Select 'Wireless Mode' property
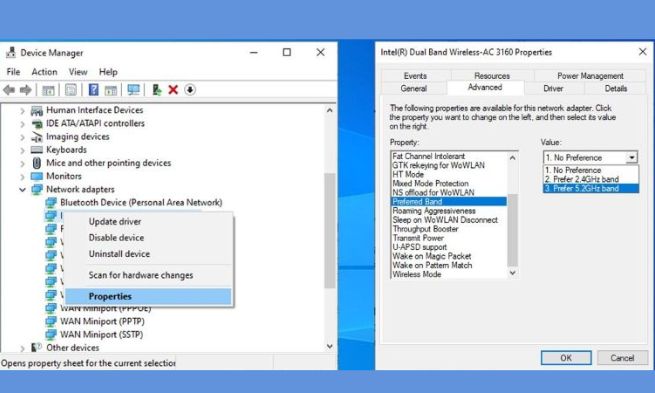The image size is (655, 393). (x=417, y=274)
